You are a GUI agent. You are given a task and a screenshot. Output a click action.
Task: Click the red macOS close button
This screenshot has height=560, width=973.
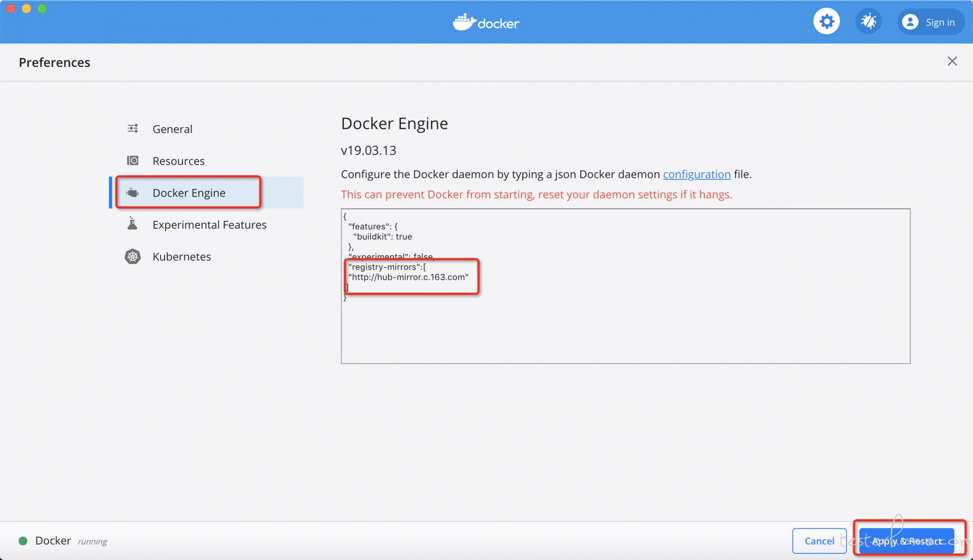click(x=11, y=9)
